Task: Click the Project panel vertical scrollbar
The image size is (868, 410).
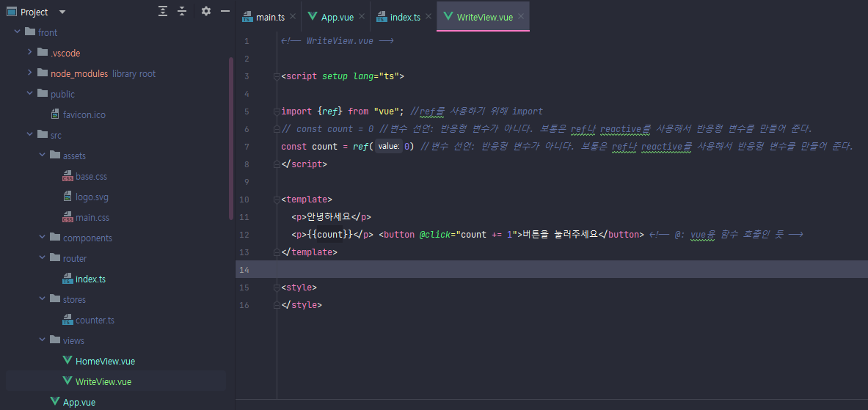Action: pos(231,139)
